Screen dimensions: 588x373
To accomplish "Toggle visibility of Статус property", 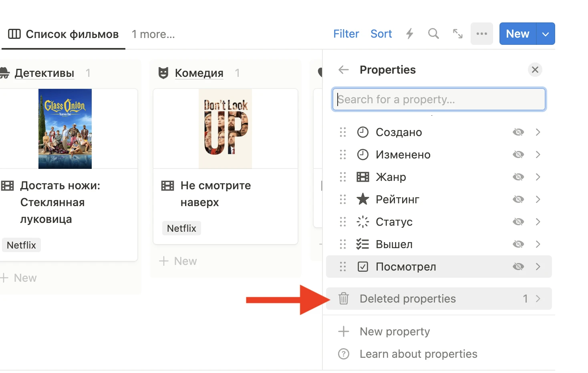I will coord(518,222).
